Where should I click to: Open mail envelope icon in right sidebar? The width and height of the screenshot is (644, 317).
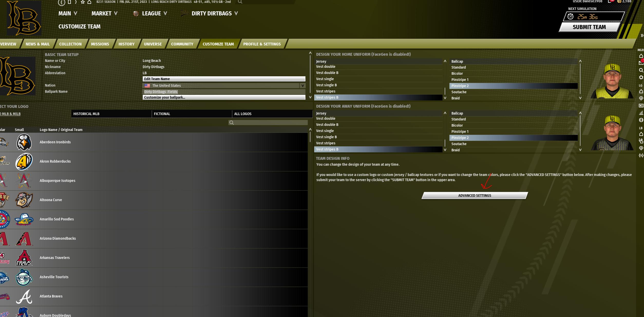coord(641,63)
